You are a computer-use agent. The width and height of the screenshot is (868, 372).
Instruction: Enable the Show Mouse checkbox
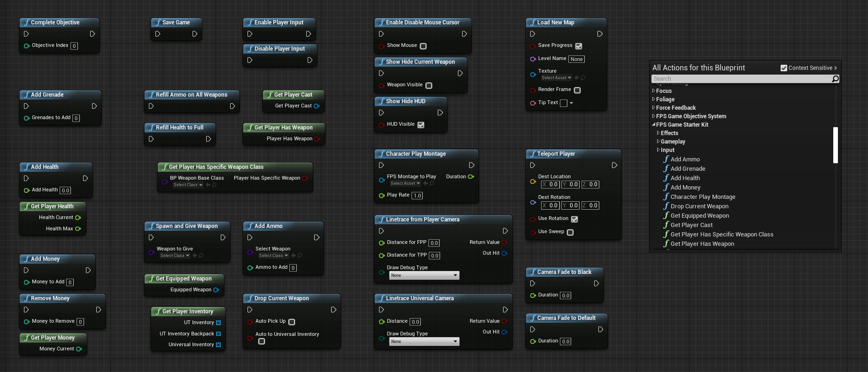pyautogui.click(x=423, y=46)
